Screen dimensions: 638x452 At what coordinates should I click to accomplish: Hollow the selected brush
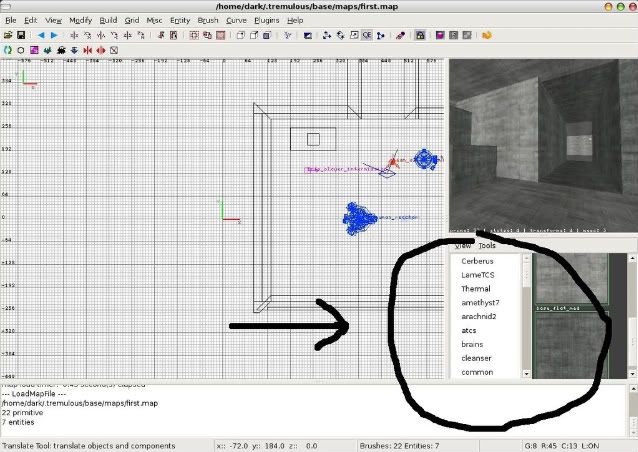[x=221, y=35]
